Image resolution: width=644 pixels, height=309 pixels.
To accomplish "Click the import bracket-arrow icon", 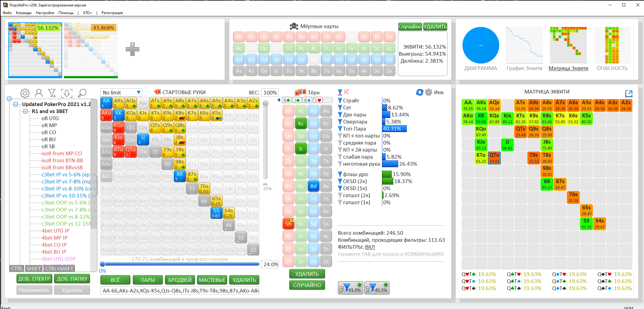I will (67, 93).
